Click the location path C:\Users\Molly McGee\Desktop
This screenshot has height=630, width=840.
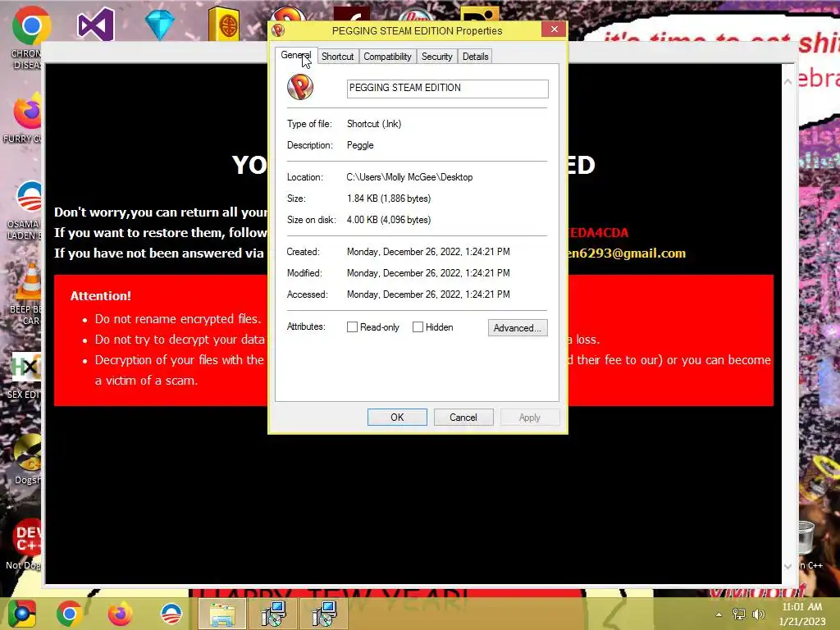[409, 177]
